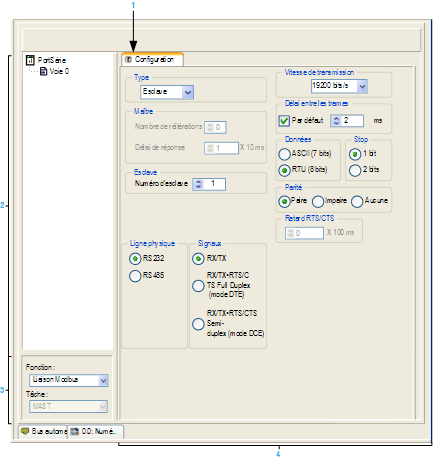433x460 pixels.
Task: Select the ASCII (7 bits) radio button
Action: (284, 154)
